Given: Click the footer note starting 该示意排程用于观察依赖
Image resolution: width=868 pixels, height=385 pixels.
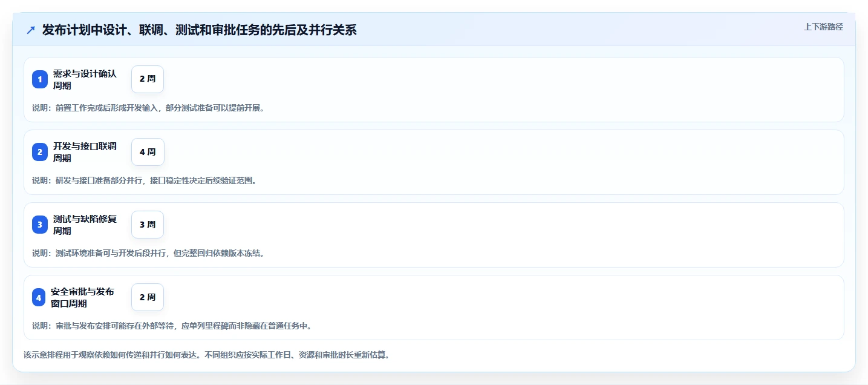Looking at the screenshot, I should pos(206,355).
